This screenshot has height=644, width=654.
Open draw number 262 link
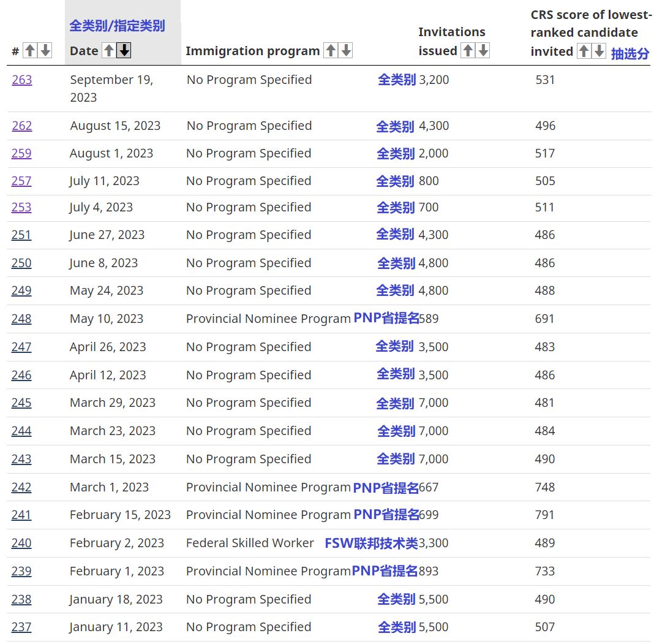click(21, 126)
